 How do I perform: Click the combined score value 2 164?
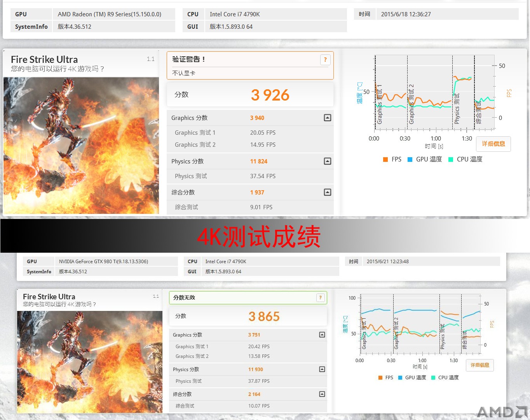point(254,394)
